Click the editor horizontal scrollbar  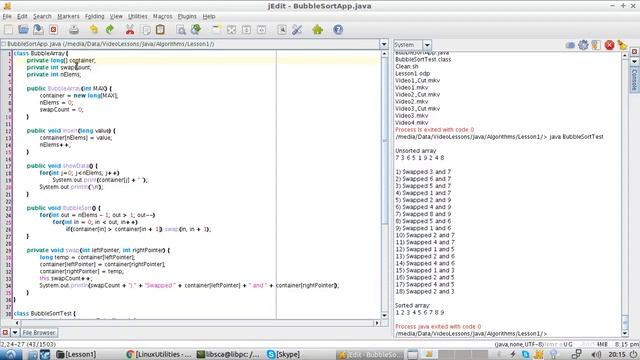(196, 323)
